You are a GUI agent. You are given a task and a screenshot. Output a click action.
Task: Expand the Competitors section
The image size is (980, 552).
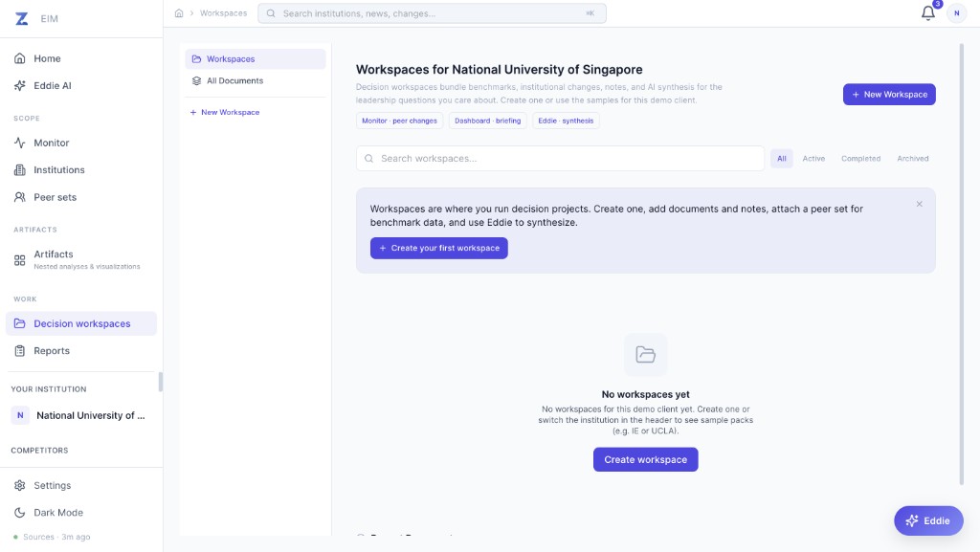tap(41, 450)
